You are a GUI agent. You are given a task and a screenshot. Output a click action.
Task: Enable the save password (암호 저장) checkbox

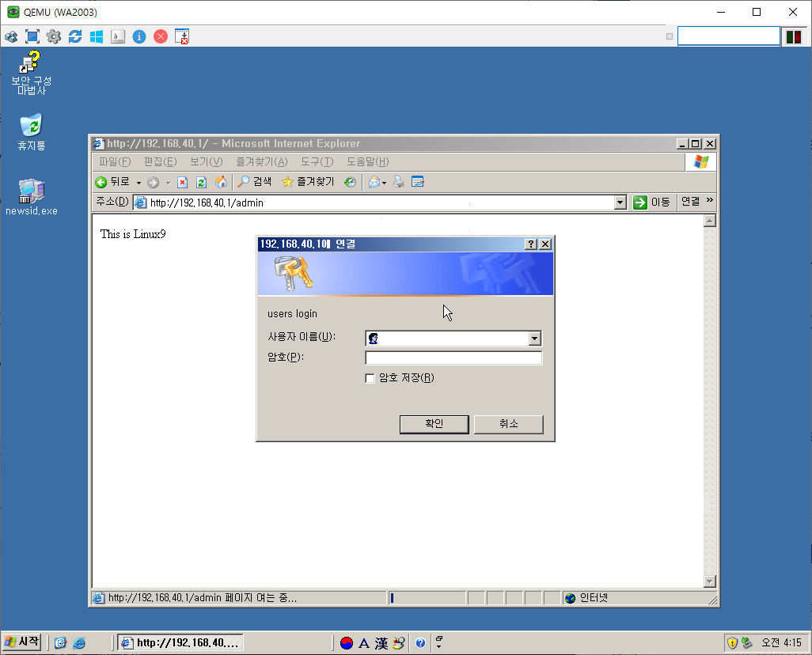370,378
